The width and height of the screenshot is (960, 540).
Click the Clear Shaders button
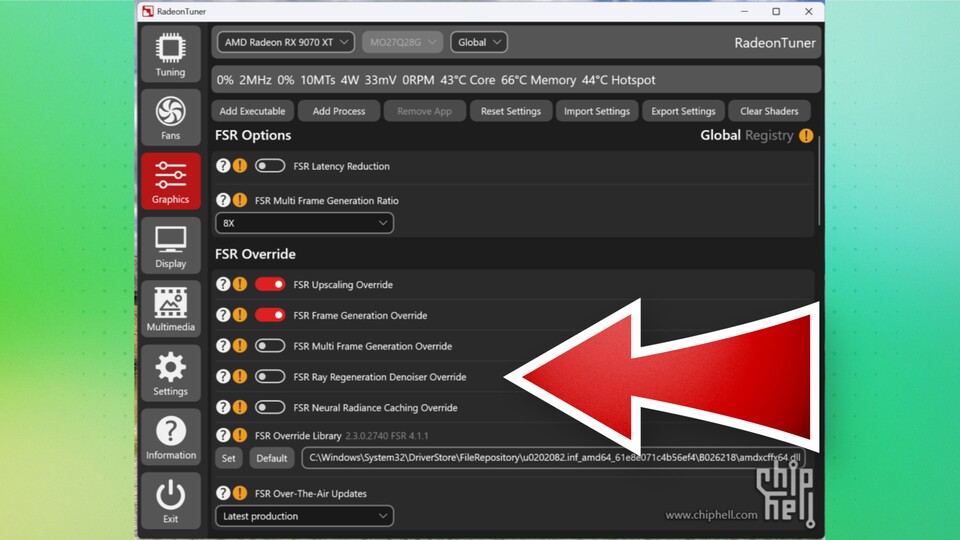pos(769,111)
